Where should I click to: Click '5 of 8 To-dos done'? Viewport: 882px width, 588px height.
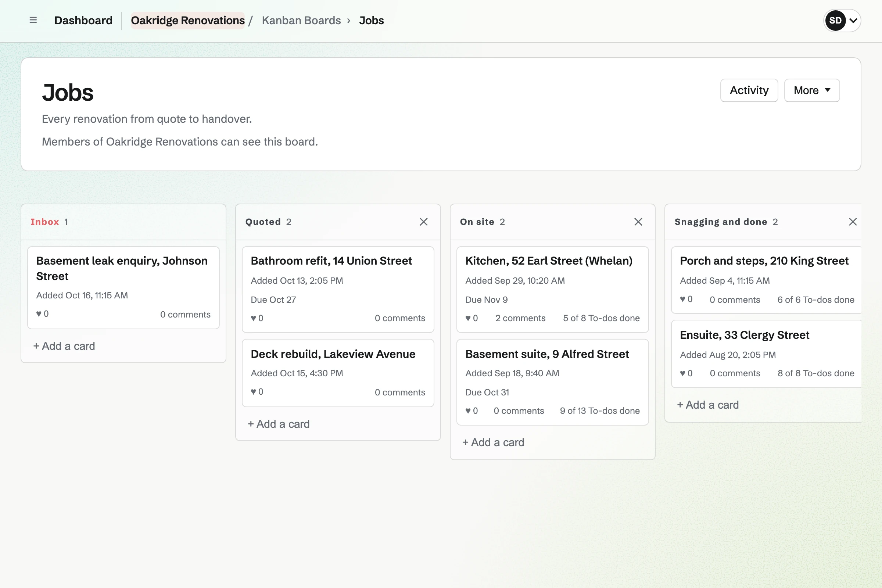click(601, 318)
